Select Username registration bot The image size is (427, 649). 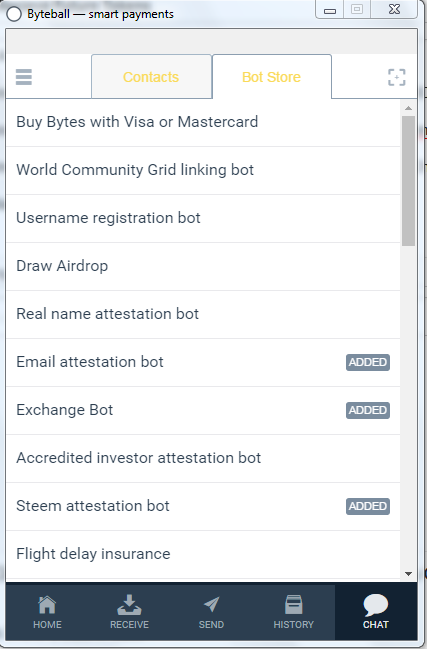[x=203, y=219]
